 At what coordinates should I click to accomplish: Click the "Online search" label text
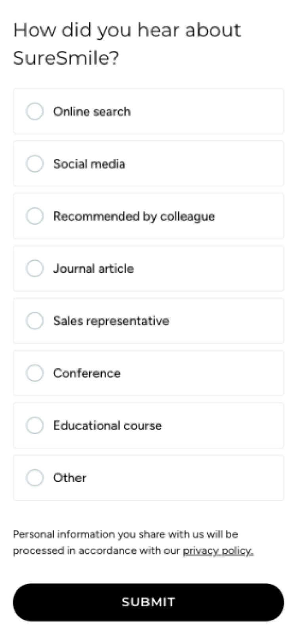pos(92,112)
